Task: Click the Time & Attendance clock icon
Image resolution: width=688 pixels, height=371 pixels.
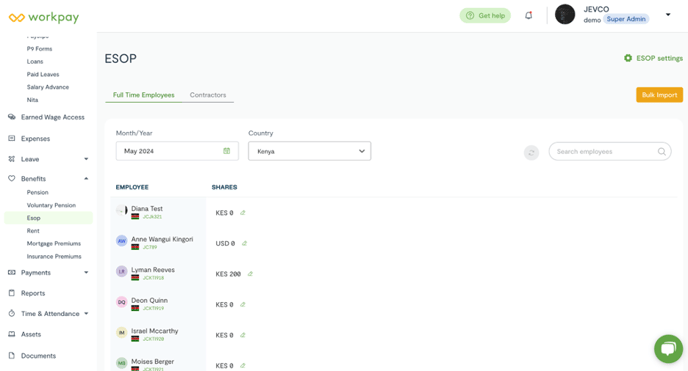Action: (12, 314)
